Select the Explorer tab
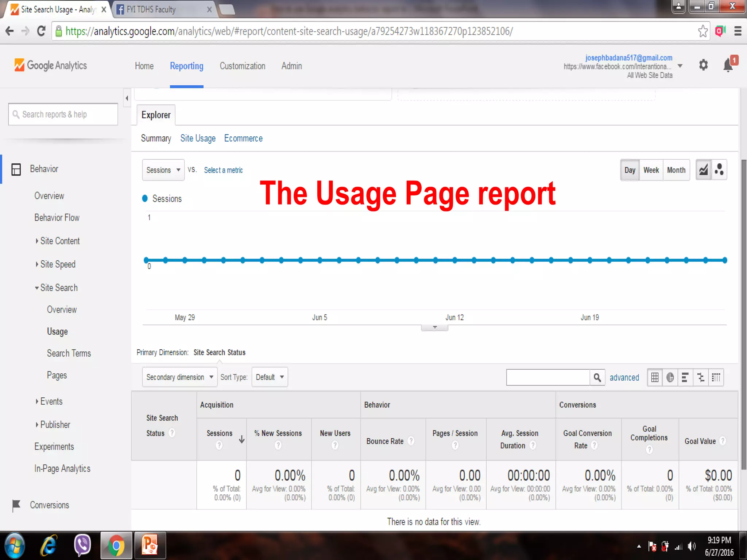 pos(156,115)
